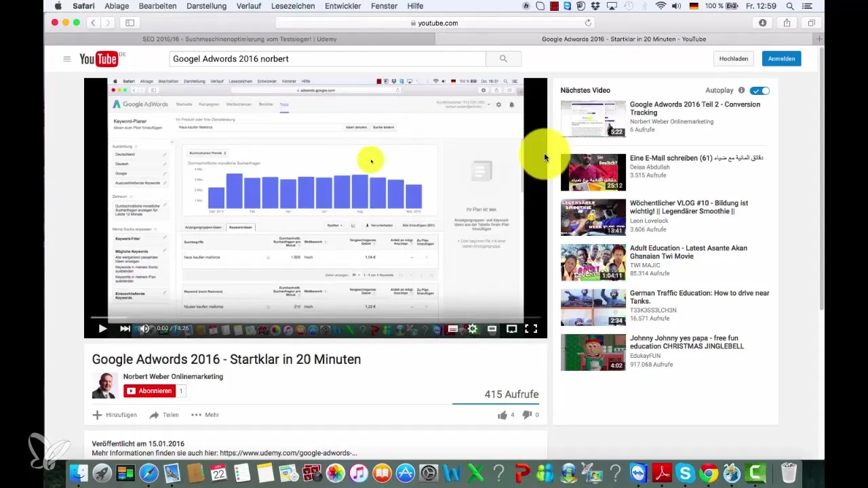Mute the video player volume
This screenshot has width=868, height=488.
pos(144,329)
